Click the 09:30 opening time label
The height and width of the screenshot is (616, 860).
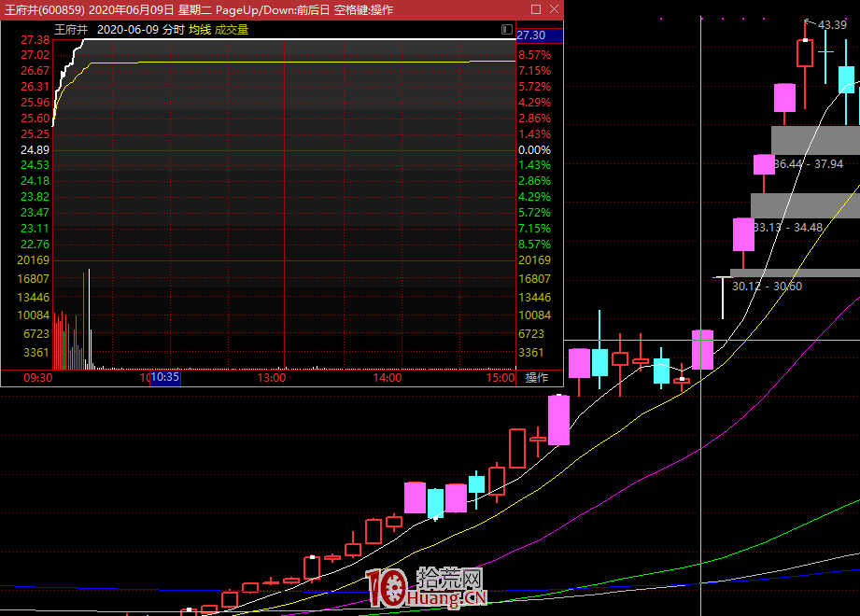coord(37,378)
